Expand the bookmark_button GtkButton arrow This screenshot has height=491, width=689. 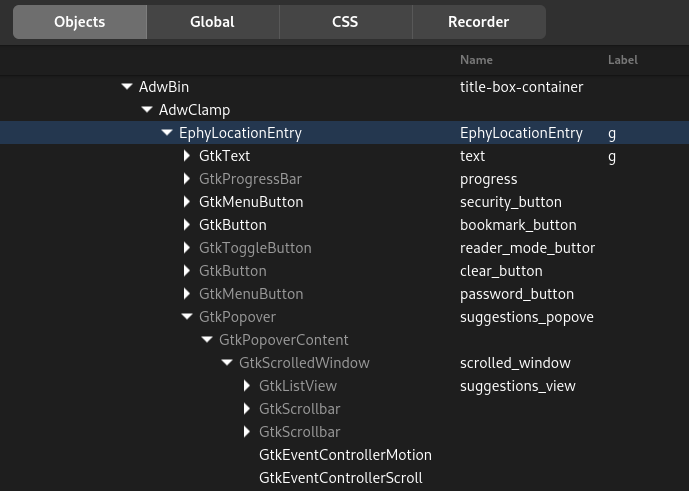point(187,225)
